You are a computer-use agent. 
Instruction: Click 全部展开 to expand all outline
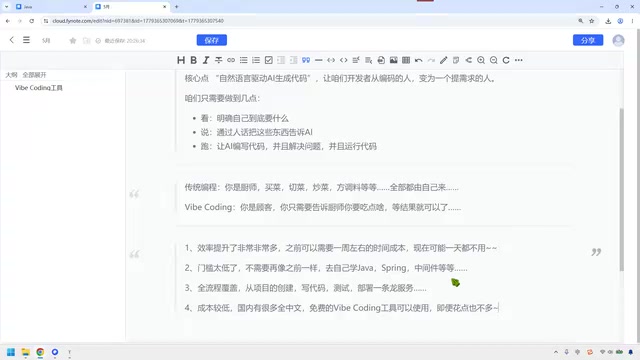[34, 75]
